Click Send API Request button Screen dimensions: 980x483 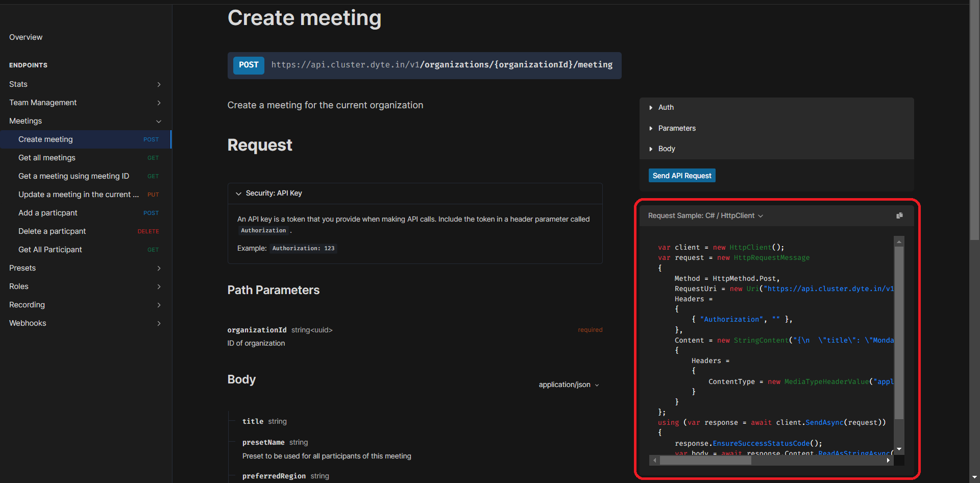click(682, 176)
